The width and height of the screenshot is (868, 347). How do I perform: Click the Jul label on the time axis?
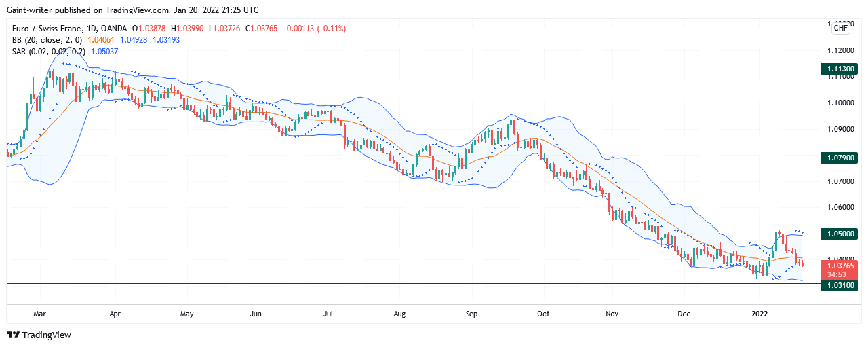(328, 314)
